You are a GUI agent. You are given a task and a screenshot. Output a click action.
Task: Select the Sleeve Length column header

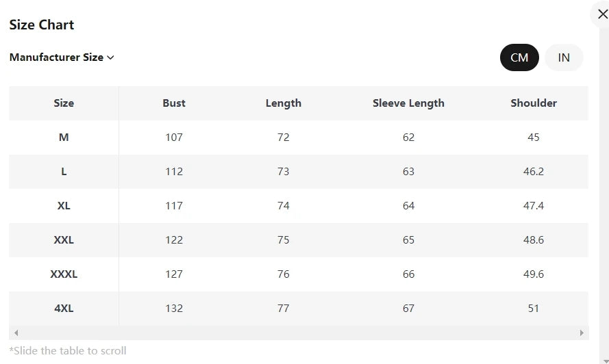408,103
